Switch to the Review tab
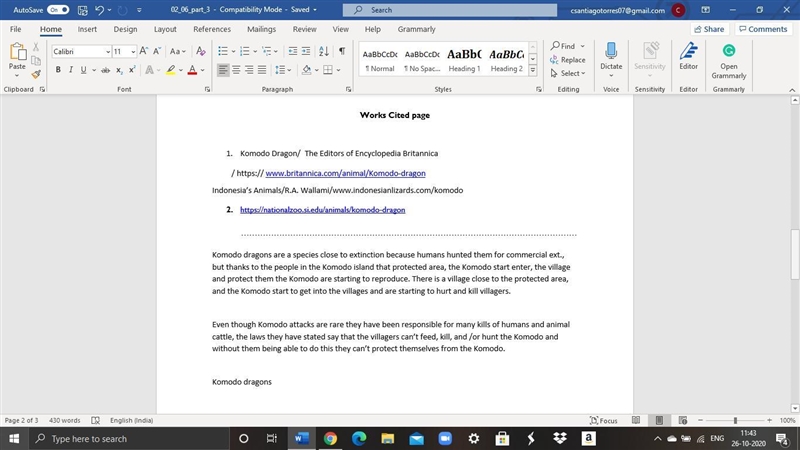 tap(305, 29)
